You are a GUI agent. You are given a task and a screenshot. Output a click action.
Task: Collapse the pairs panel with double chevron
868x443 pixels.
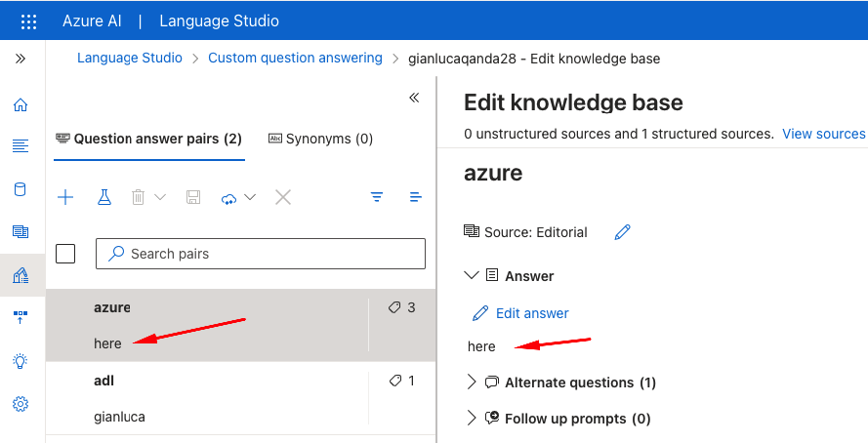point(414,98)
